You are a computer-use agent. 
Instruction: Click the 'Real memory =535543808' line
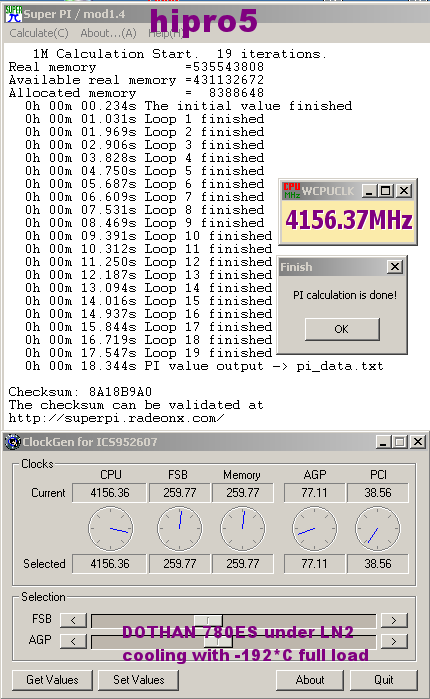point(136,67)
